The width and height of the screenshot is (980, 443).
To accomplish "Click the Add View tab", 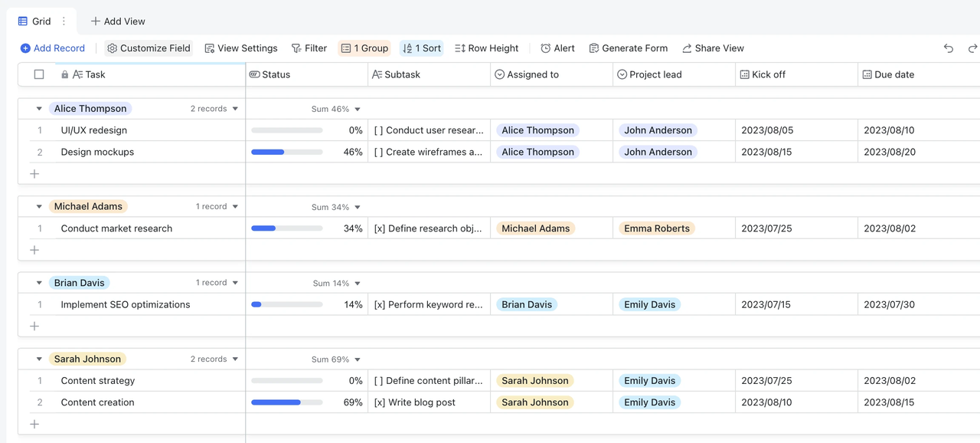I will pos(118,21).
